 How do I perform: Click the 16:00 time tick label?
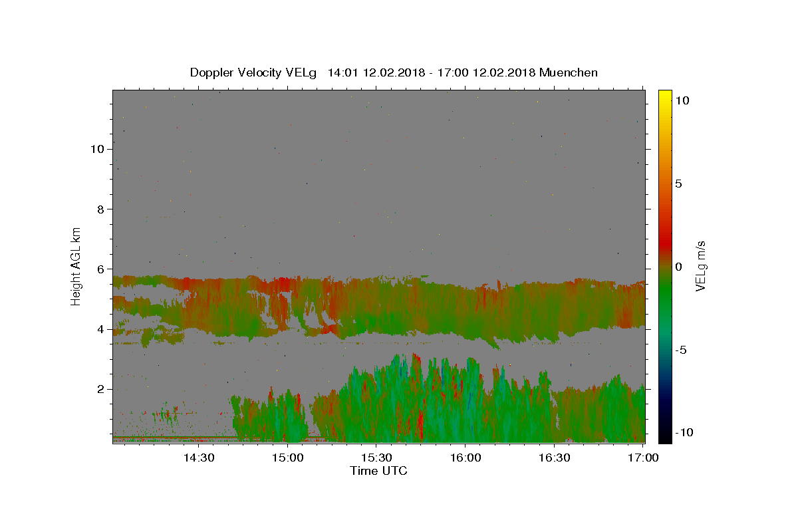tap(465, 458)
